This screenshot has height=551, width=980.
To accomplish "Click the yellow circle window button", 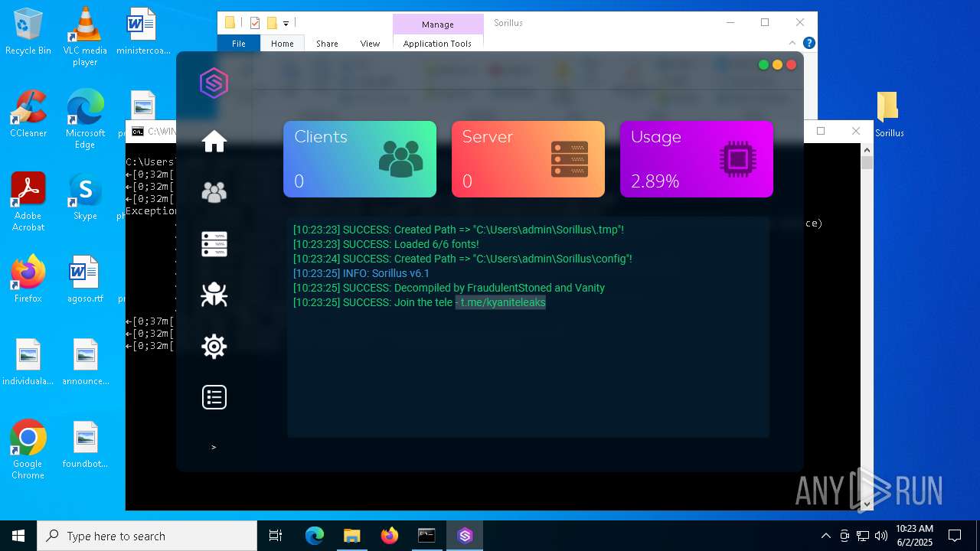I will point(777,65).
